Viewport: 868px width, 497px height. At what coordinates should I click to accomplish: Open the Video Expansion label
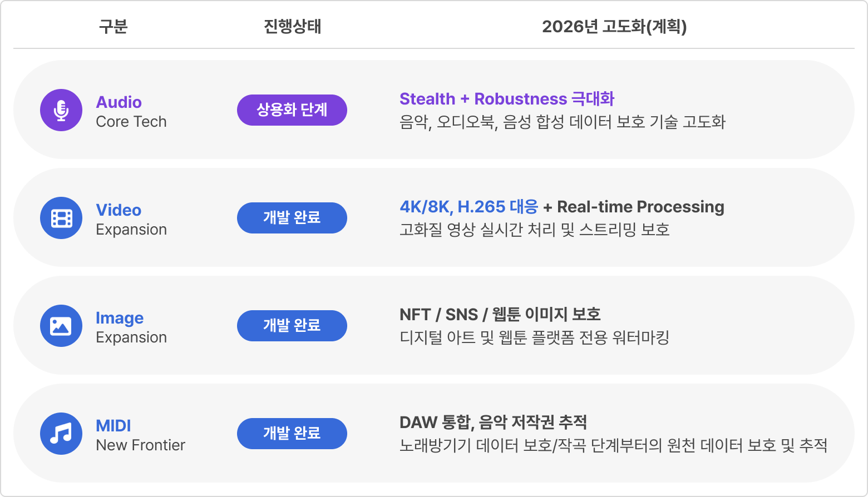tap(131, 220)
